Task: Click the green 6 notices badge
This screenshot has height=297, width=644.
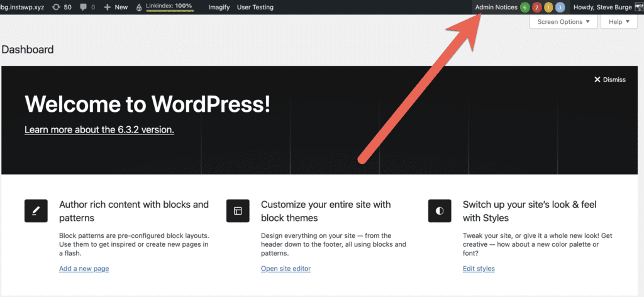Action: click(525, 8)
